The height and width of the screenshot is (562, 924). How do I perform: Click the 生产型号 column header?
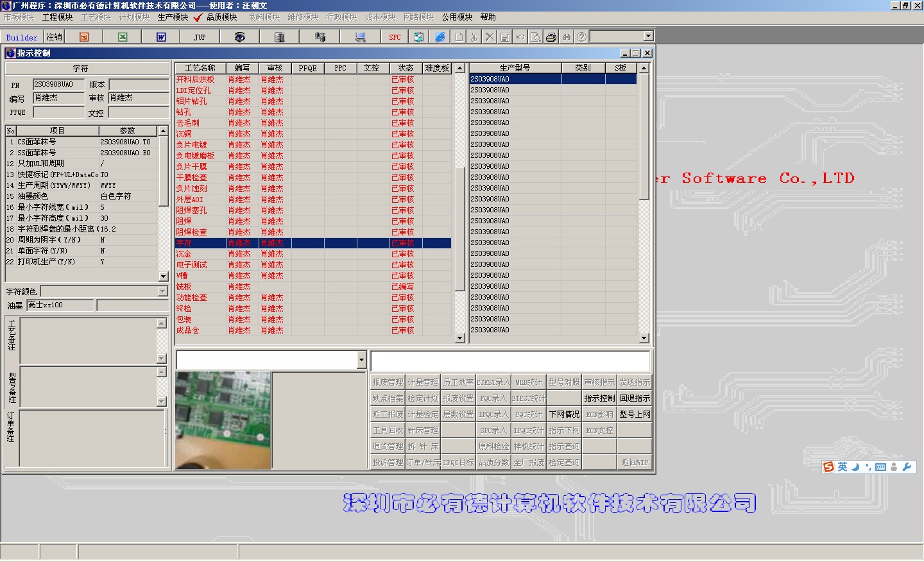tap(515, 68)
